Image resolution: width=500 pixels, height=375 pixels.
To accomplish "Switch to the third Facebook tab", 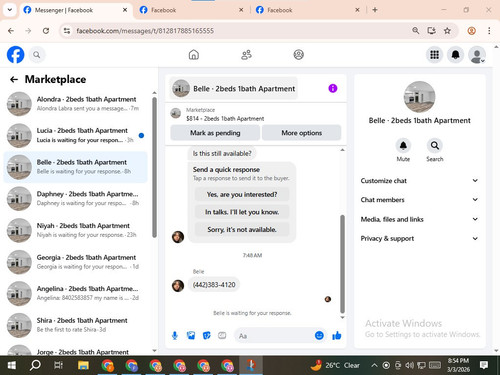I will tap(308, 10).
